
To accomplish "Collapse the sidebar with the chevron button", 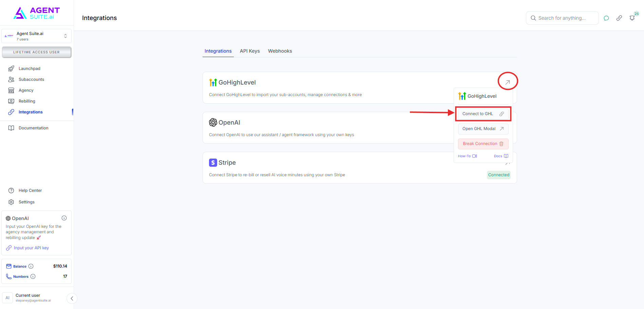I will click(x=72, y=298).
